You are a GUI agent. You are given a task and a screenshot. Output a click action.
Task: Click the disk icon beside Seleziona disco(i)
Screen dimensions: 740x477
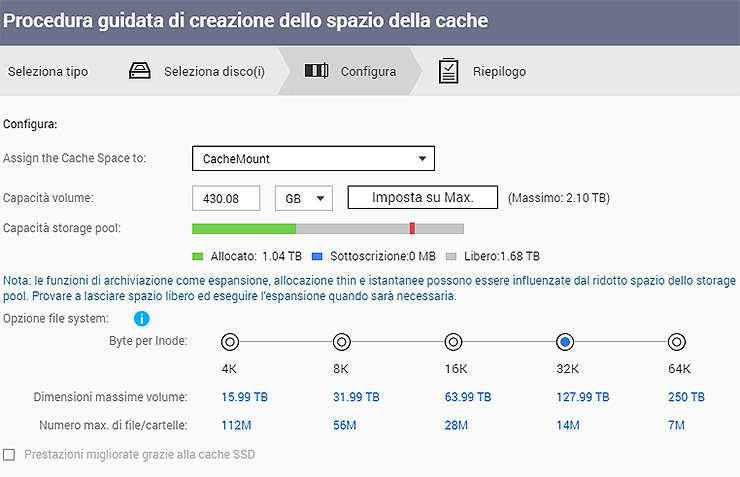[x=141, y=71]
